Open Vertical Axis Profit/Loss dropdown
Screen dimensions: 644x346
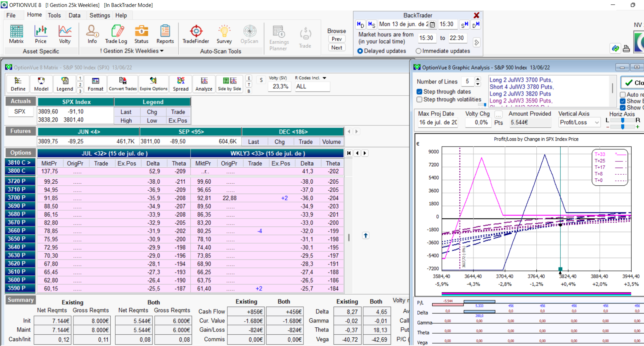coord(596,122)
